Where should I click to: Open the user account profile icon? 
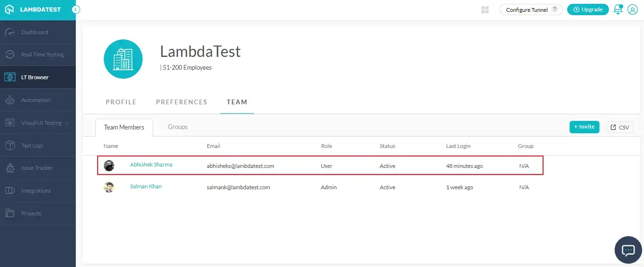point(632,9)
